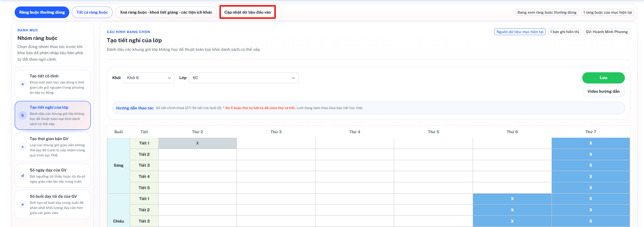The width and height of the screenshot is (644, 227).
Task: Toggle Thứ 7 Sáng Tiết 3 X cell
Action: coord(591,165)
